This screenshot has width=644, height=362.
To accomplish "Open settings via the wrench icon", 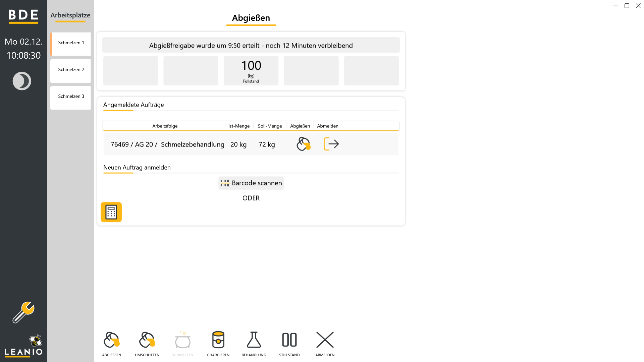I will click(23, 312).
